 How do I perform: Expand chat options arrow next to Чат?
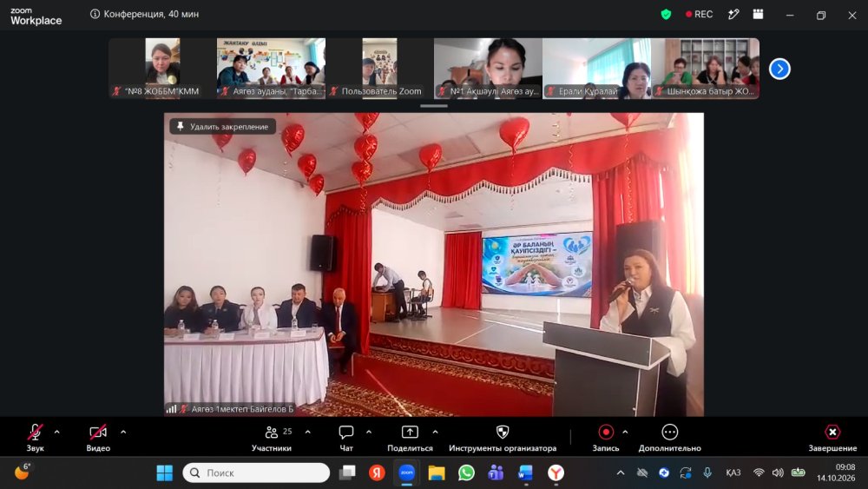point(369,432)
